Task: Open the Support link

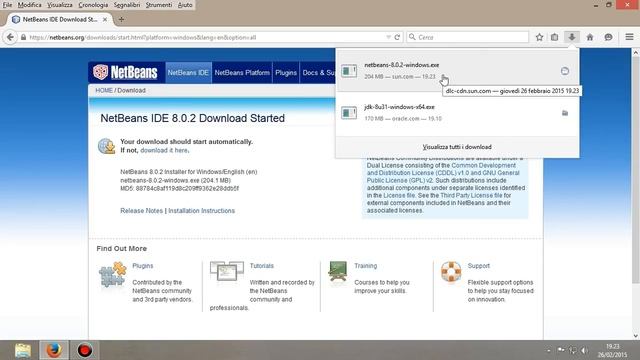Action: pos(478,266)
